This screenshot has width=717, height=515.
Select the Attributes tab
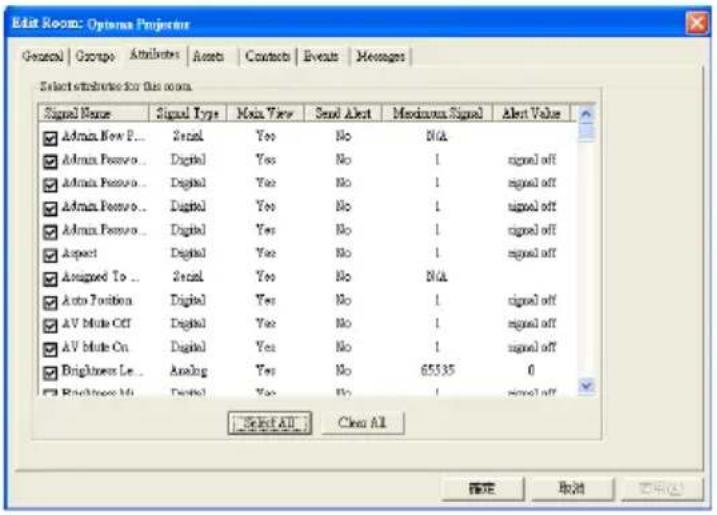155,54
